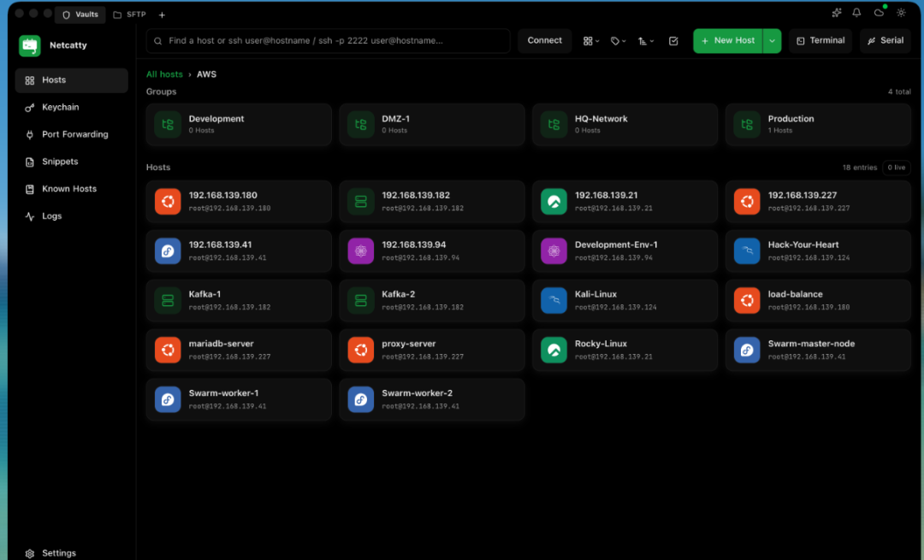Screen dimensions: 924x560
Task: Open Known Hosts in the sidebar
Action: tap(71, 188)
